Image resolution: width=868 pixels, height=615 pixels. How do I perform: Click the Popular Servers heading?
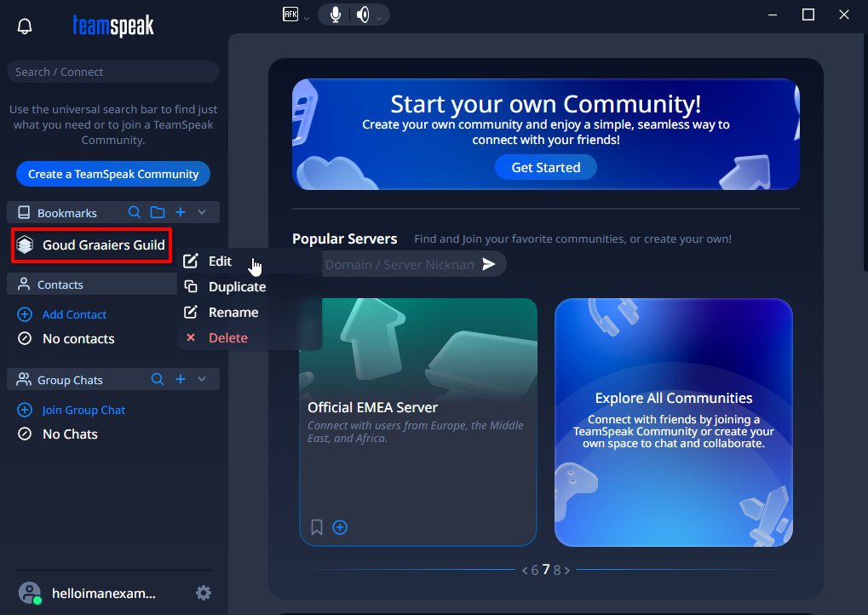pyautogui.click(x=345, y=239)
